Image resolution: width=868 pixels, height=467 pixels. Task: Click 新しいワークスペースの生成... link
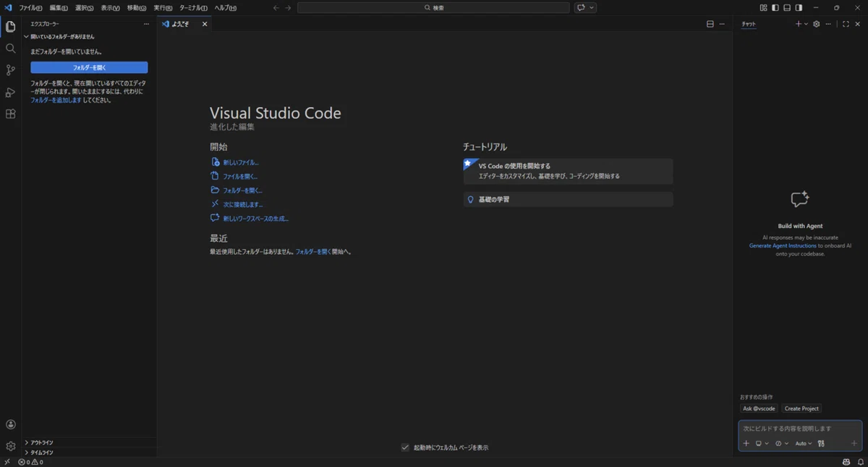point(255,218)
